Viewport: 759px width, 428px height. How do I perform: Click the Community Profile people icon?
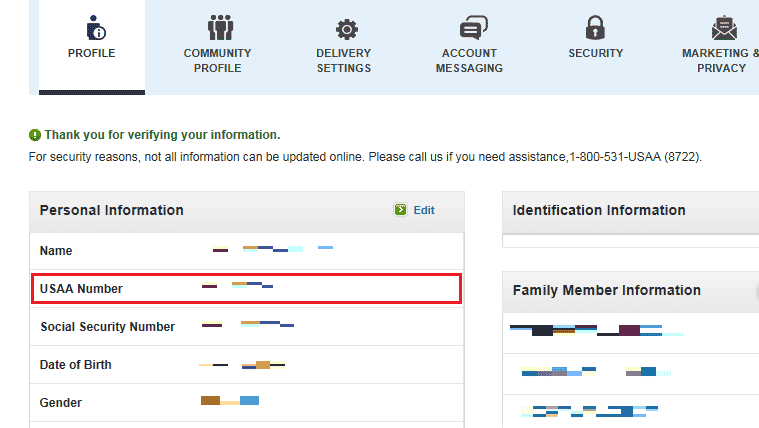pyautogui.click(x=220, y=28)
